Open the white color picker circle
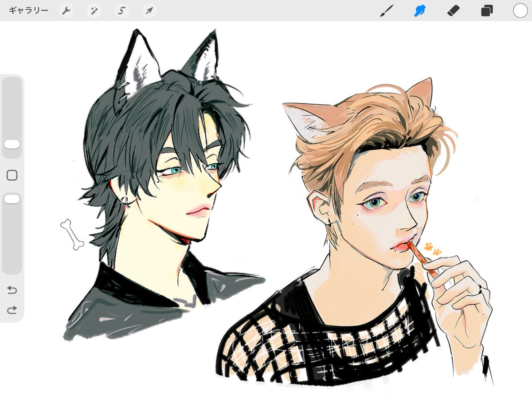Image resolution: width=532 pixels, height=399 pixels. pyautogui.click(x=520, y=10)
